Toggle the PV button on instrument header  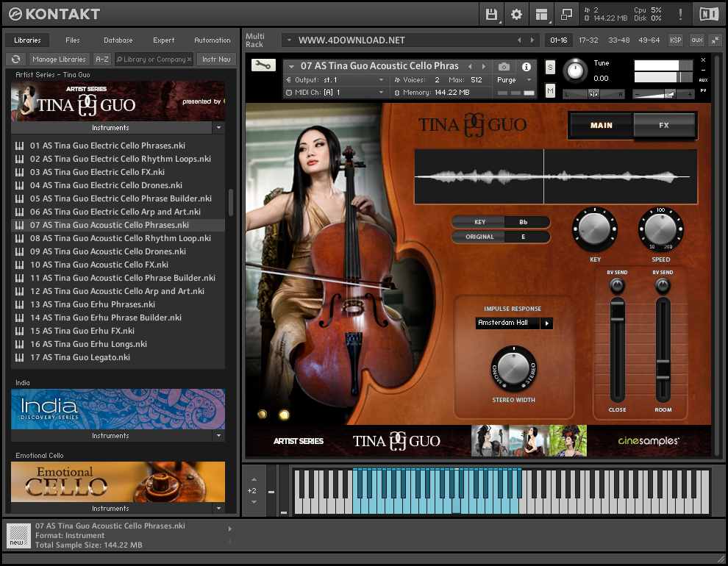coord(703,90)
